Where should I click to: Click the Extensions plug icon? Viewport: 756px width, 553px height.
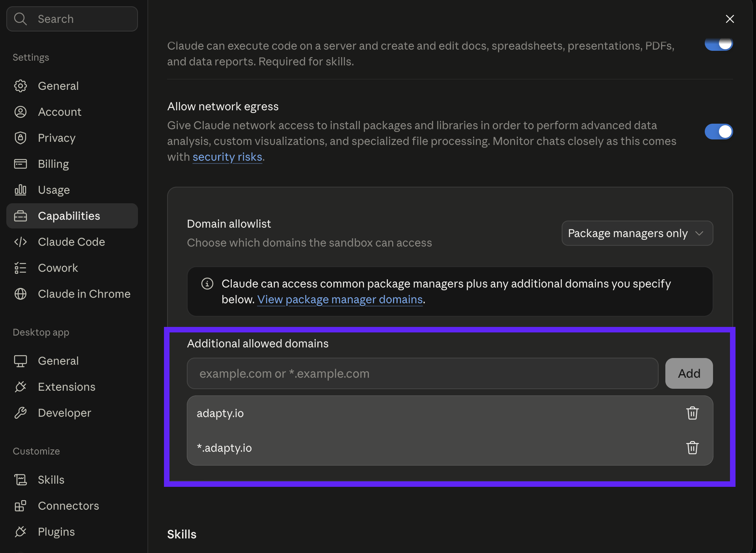[20, 387]
